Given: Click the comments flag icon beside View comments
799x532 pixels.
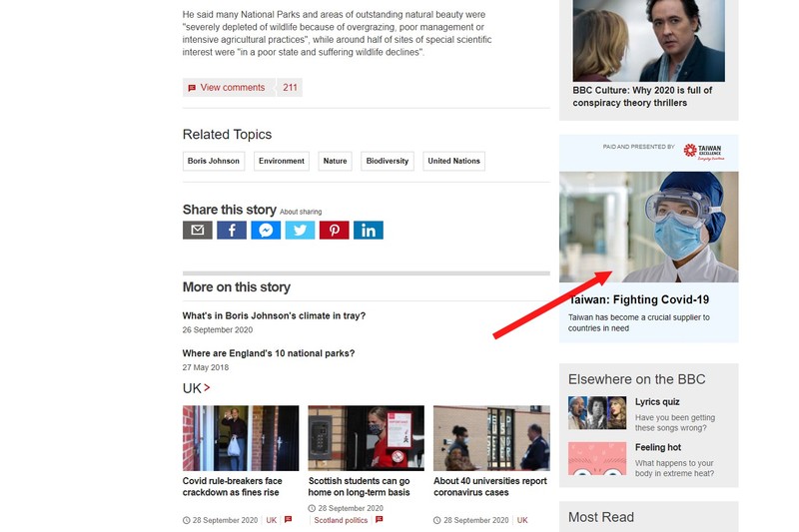Looking at the screenshot, I should (192, 88).
